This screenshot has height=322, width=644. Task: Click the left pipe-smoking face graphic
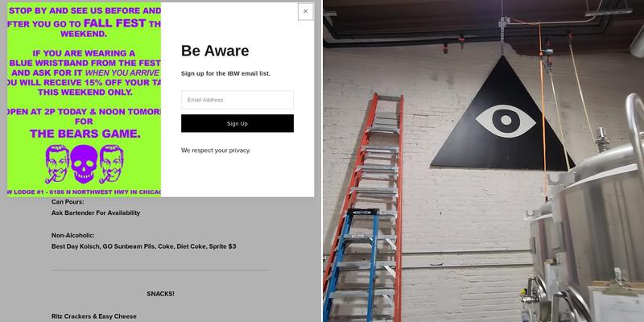(57, 164)
